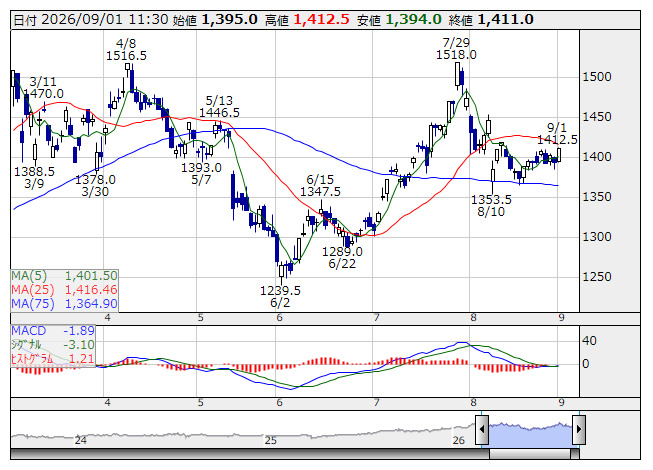Screen dimensions: 653x470
Task: Click the tall white candlestick under the 7/29 label
Action: 457,75
